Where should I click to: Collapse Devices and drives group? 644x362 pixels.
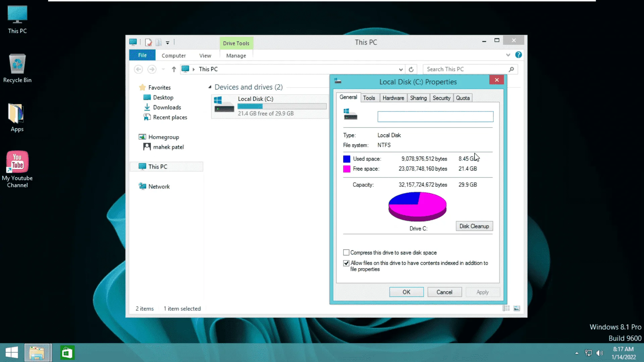click(x=210, y=87)
